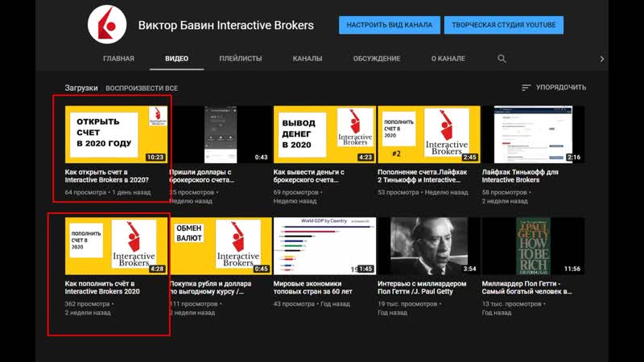The image size is (644, 362).
Task: Open the Открыть счет в 2020 году thumbnail
Action: (x=116, y=134)
